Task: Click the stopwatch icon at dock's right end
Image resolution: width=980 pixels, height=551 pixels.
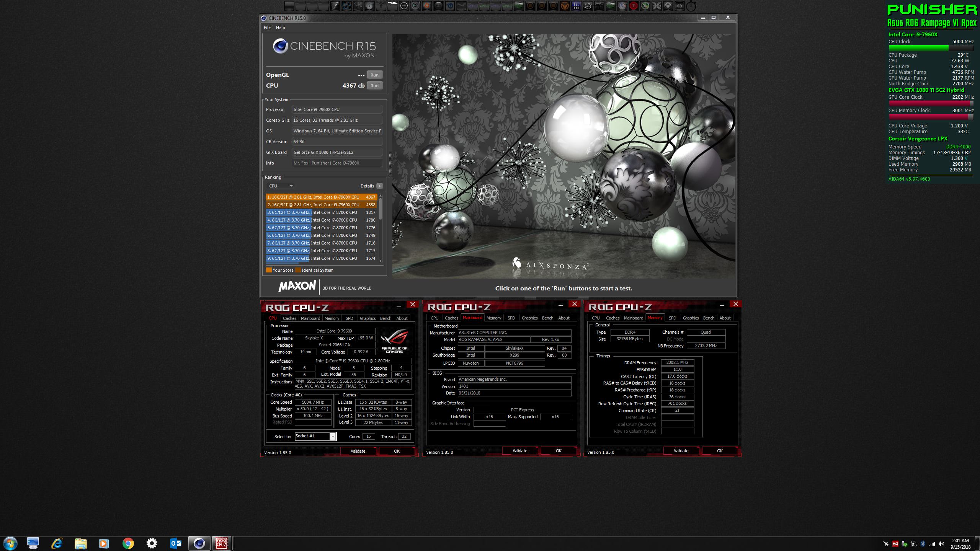Action: (691, 6)
